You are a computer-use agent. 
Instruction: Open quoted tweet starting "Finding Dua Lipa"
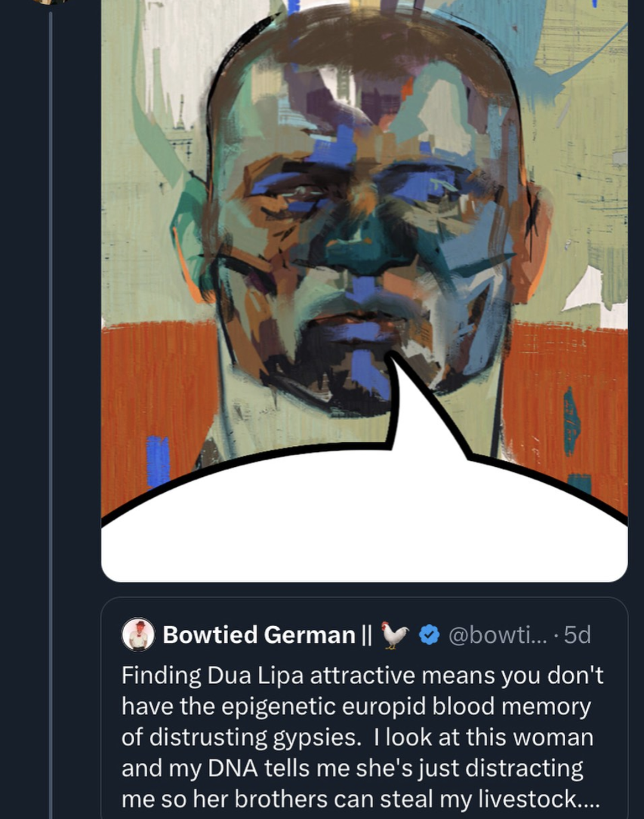[364, 737]
